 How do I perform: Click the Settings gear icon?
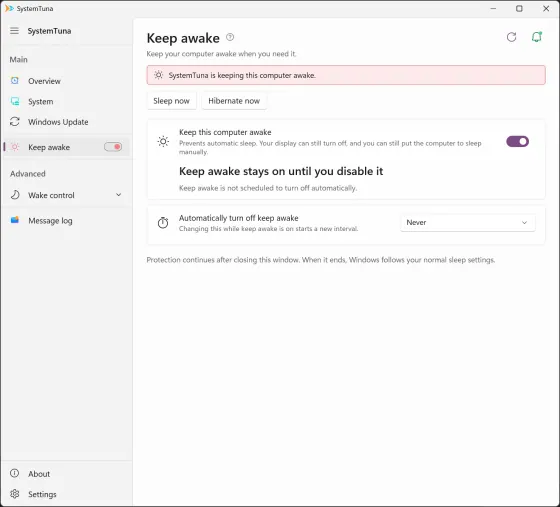pos(15,494)
